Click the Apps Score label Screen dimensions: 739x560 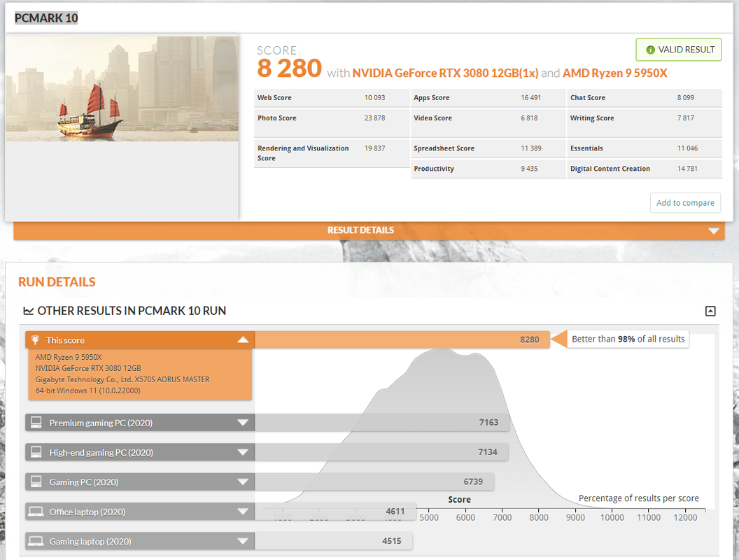click(x=431, y=97)
